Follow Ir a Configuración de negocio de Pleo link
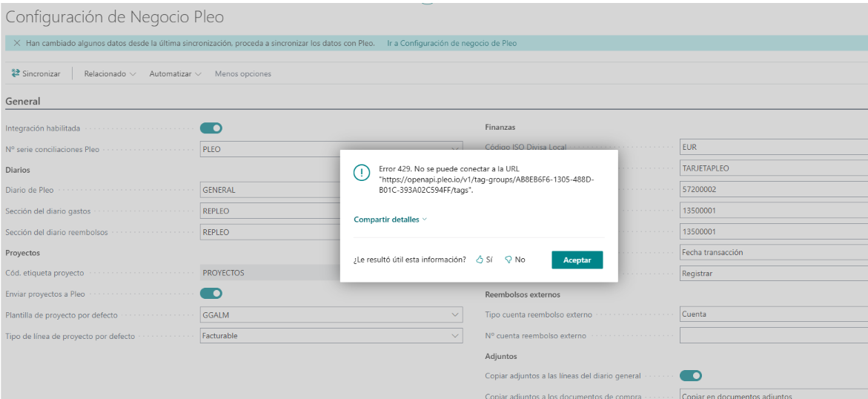Screen dimensions: 868x399 tap(451, 43)
